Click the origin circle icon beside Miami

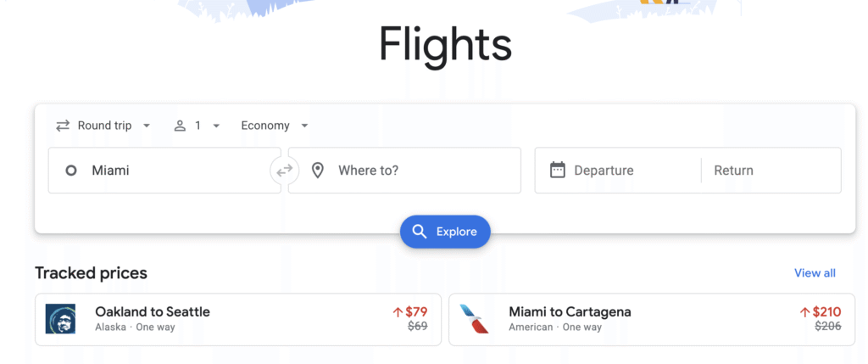click(x=71, y=171)
